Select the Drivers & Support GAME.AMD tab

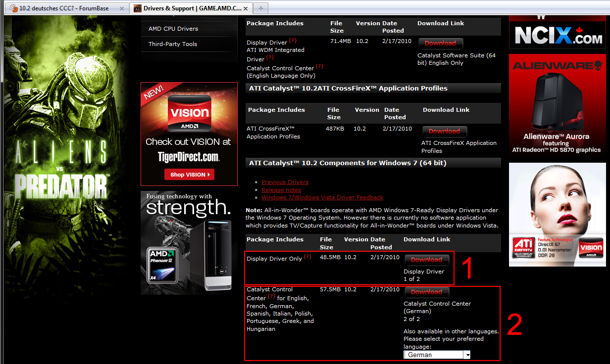[x=192, y=8]
